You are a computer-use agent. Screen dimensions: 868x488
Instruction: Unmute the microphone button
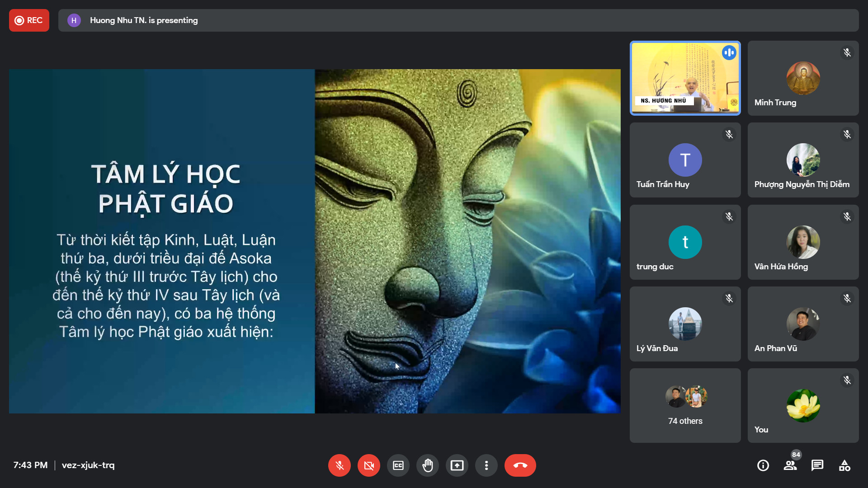point(340,465)
